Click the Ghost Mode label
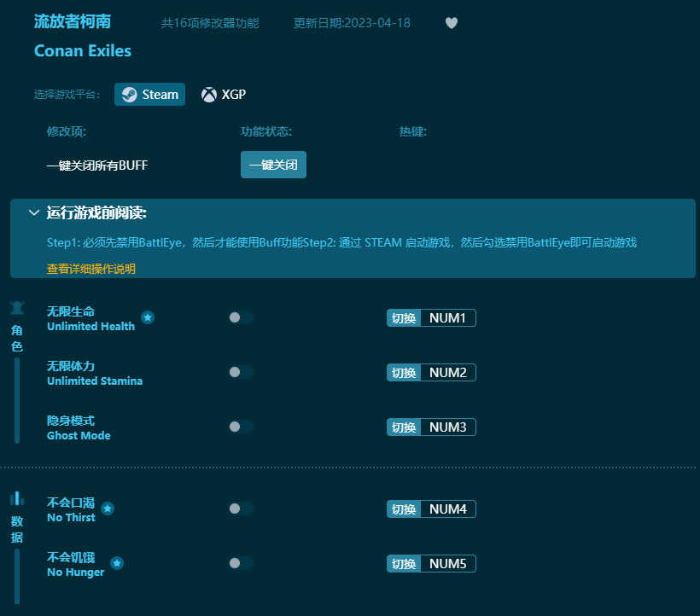This screenshot has height=616, width=700. click(x=79, y=435)
